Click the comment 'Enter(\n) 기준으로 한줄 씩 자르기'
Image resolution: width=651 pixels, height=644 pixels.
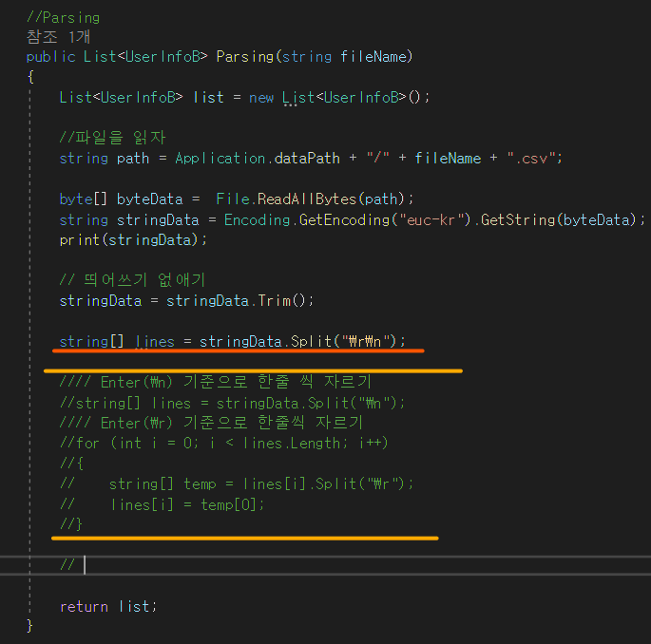[216, 381]
